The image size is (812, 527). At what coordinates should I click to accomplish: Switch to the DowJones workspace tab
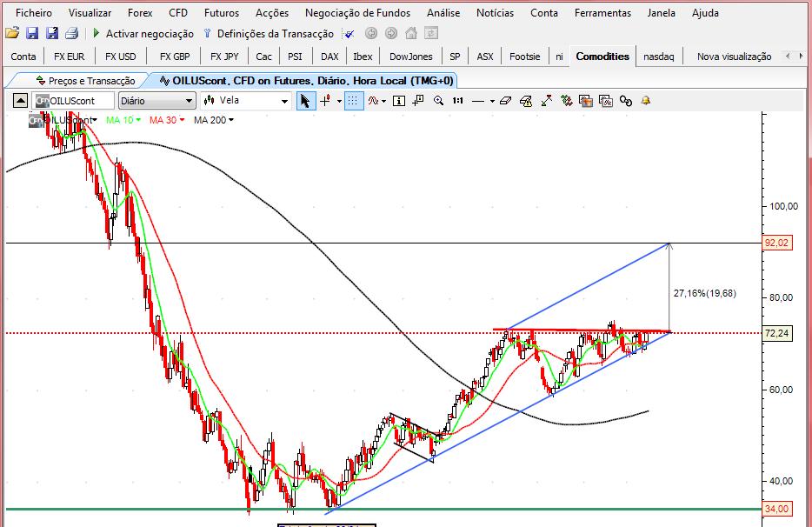(x=410, y=57)
